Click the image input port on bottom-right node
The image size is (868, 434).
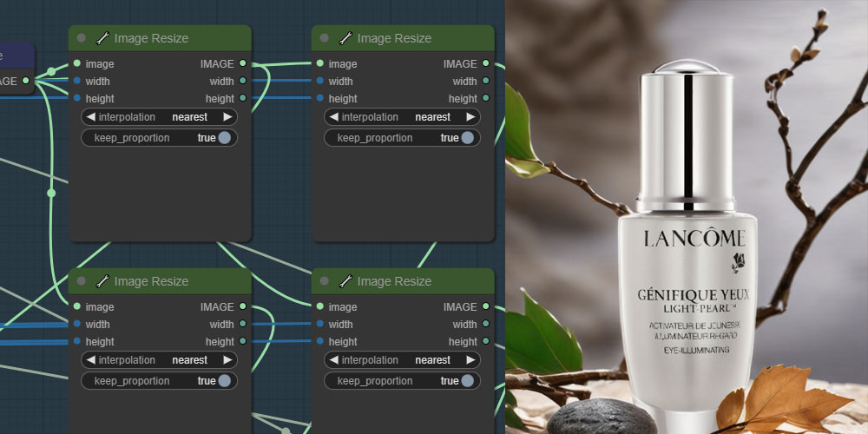(x=320, y=306)
